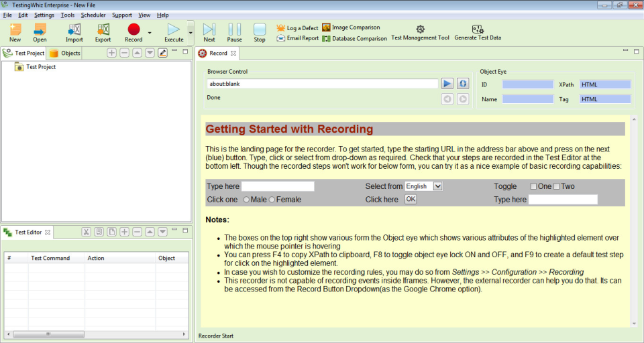Click the about:blank address bar
This screenshot has width=644, height=343.
323,84
